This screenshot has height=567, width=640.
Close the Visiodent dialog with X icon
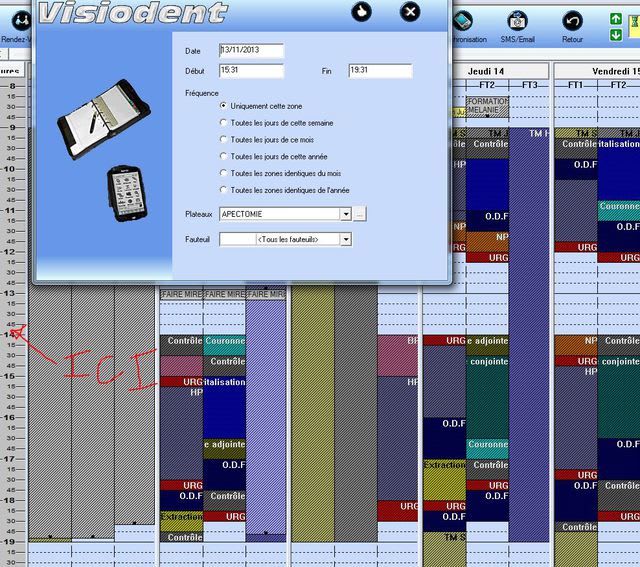point(410,11)
